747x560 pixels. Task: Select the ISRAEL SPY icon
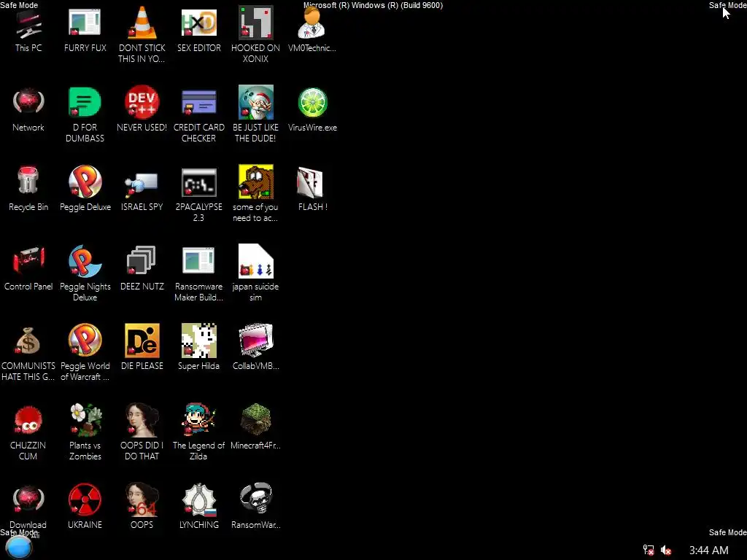coord(142,184)
